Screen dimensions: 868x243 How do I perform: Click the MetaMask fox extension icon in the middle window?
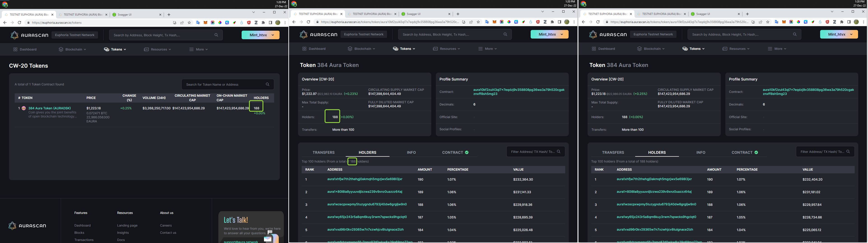point(494,22)
